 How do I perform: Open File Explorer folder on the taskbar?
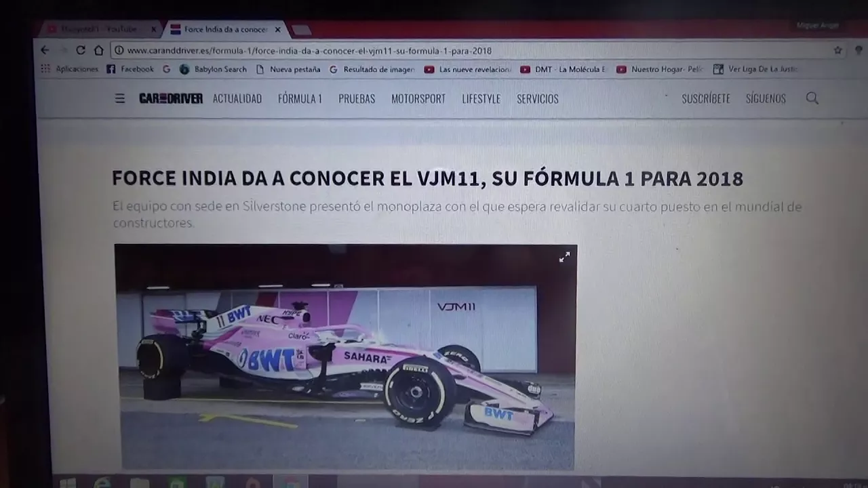(140, 483)
